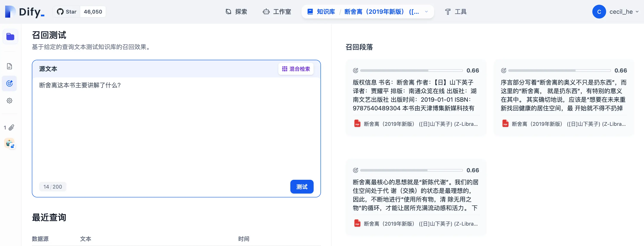This screenshot has width=644, height=246.
Task: Open the knowledge base settings gear icon
Action: [x=9, y=101]
